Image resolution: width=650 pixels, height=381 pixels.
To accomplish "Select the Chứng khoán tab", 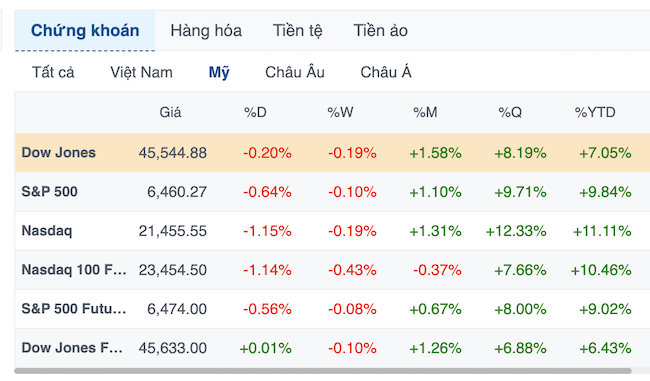I will (x=85, y=31).
